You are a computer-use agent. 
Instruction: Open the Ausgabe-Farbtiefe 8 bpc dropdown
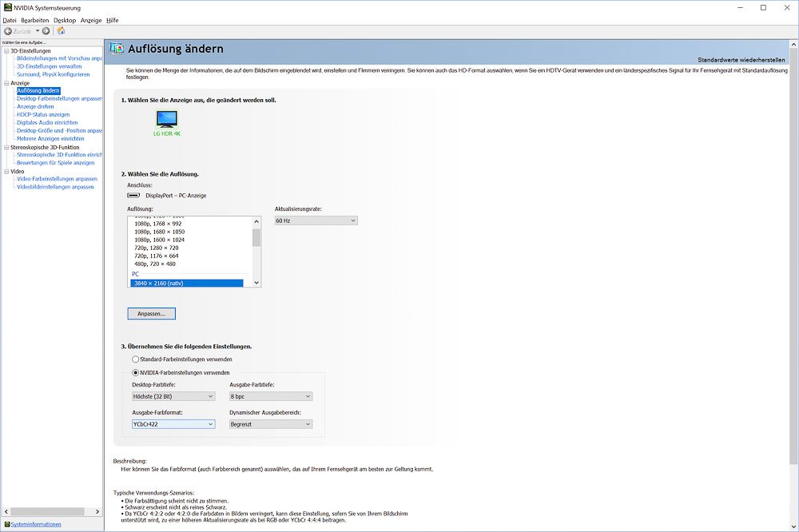(271, 396)
